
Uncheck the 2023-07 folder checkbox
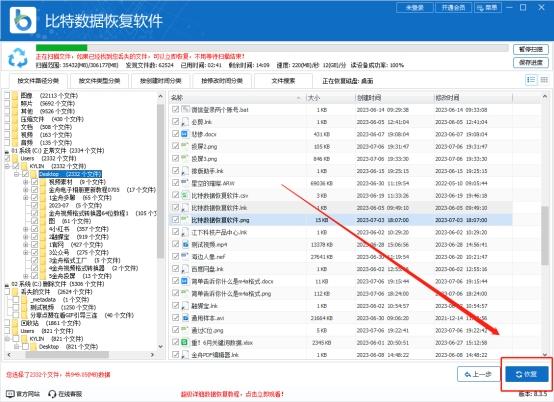(34, 205)
